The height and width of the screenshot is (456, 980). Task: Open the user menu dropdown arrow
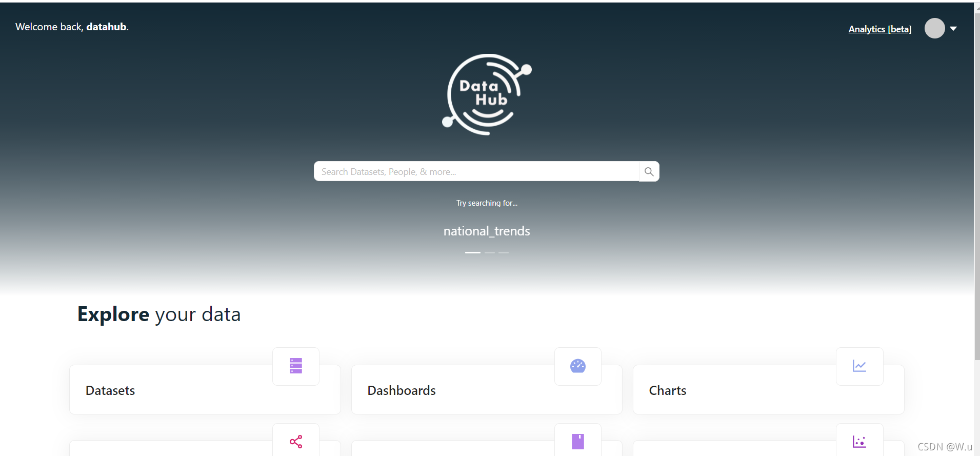coord(953,29)
